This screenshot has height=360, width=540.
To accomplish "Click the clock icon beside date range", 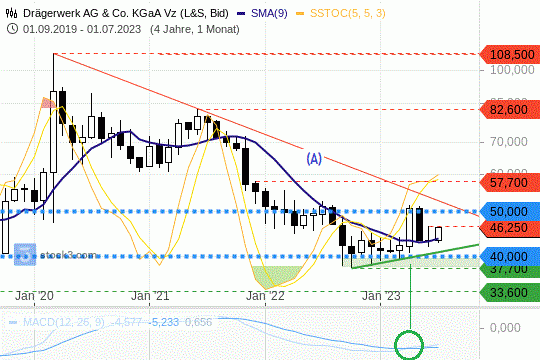I will tap(12, 29).
